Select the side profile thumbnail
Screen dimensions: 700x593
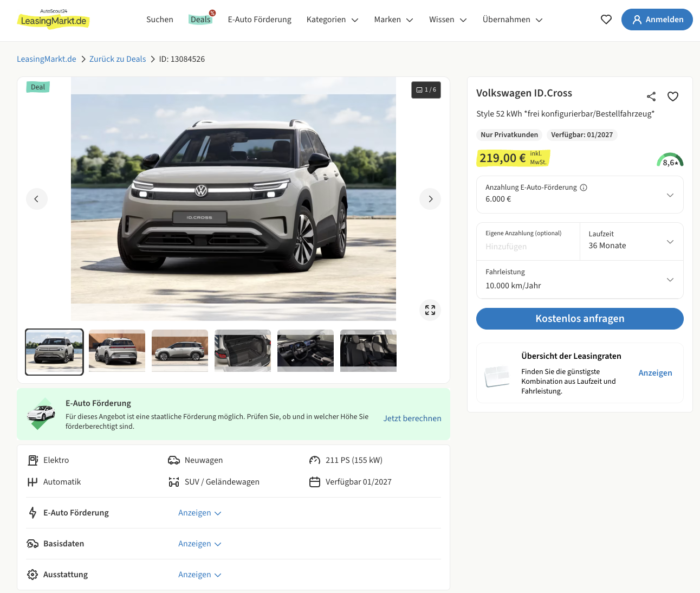(x=180, y=351)
